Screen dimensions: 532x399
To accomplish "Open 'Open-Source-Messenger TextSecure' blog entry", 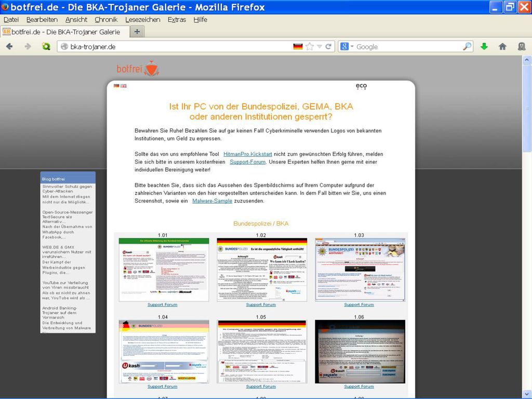I will [x=67, y=217].
